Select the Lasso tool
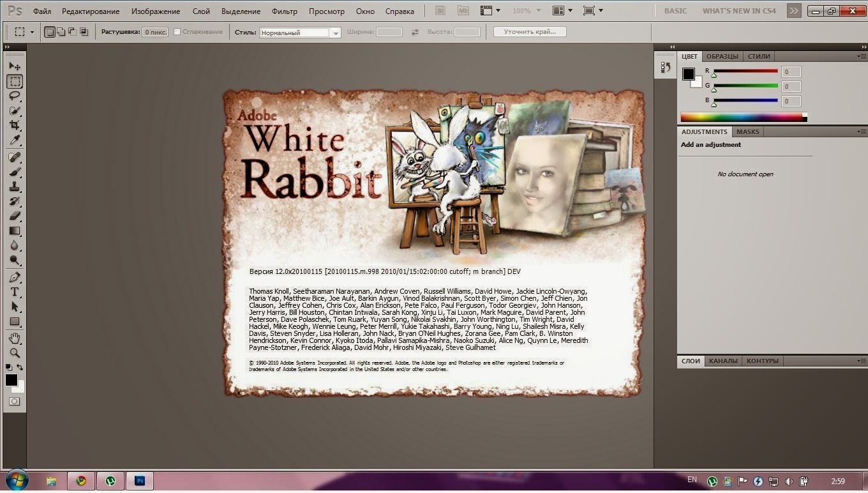 (x=15, y=96)
